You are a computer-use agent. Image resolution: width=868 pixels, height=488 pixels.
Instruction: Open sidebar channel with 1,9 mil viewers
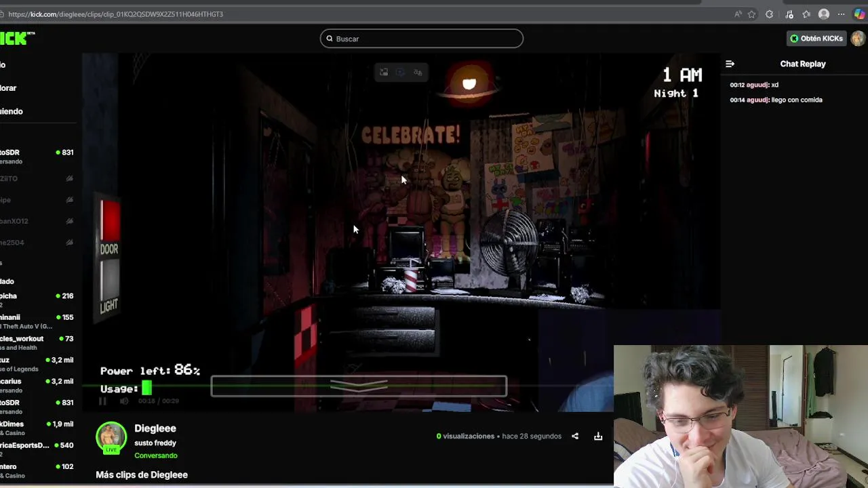click(37, 428)
